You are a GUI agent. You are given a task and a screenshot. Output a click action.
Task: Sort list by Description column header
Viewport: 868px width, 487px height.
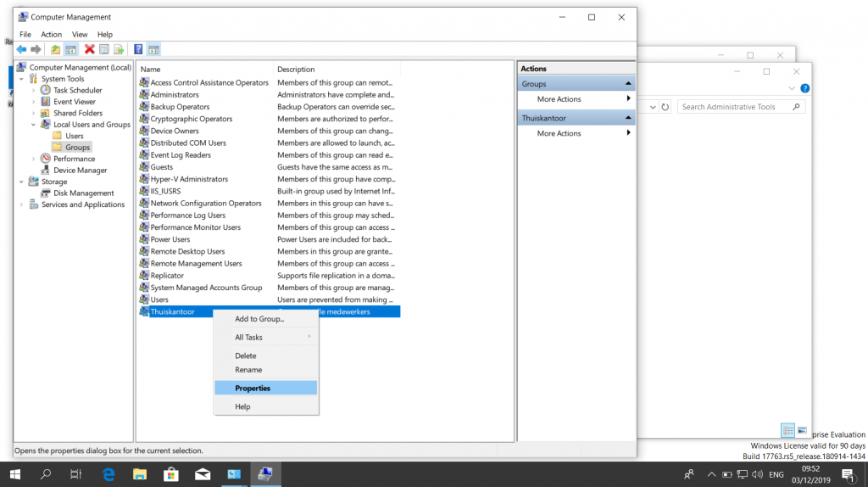click(x=337, y=70)
